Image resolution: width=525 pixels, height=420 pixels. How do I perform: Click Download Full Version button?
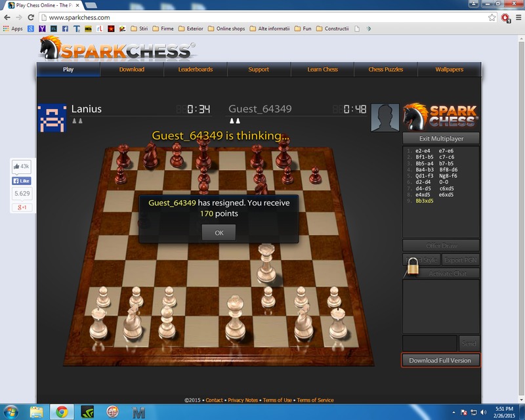pyautogui.click(x=440, y=360)
